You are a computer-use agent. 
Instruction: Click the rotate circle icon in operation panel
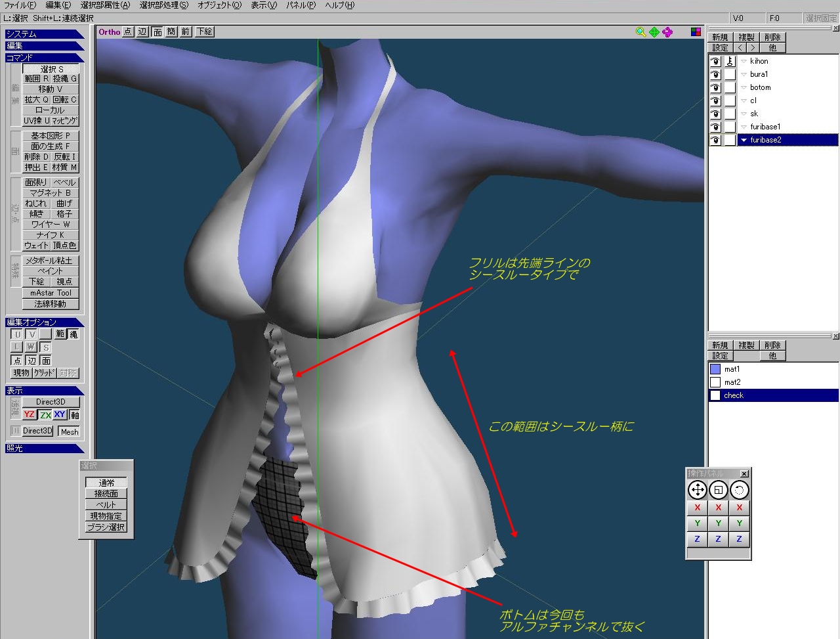point(740,490)
